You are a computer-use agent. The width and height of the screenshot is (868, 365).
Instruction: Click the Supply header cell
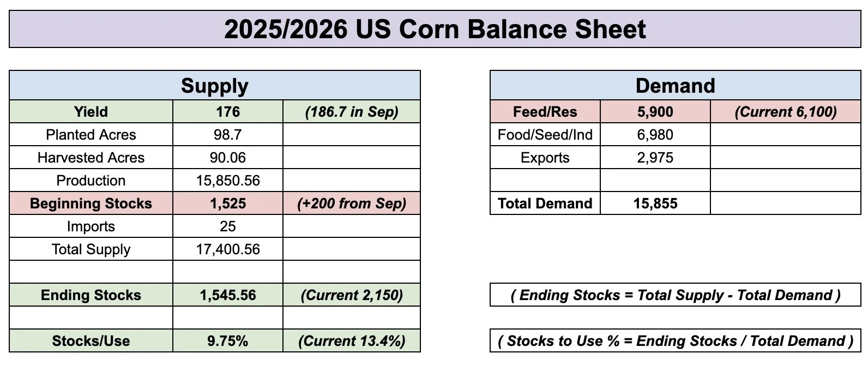point(215,86)
